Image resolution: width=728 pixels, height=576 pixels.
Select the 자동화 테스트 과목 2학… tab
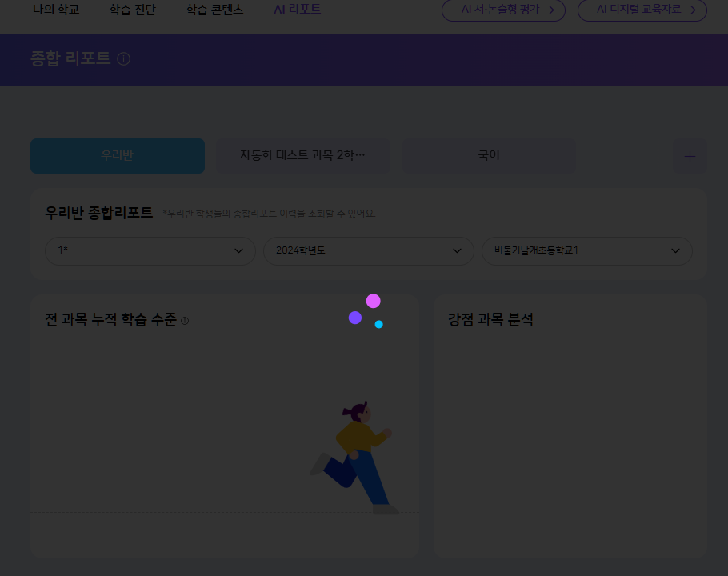(302, 156)
